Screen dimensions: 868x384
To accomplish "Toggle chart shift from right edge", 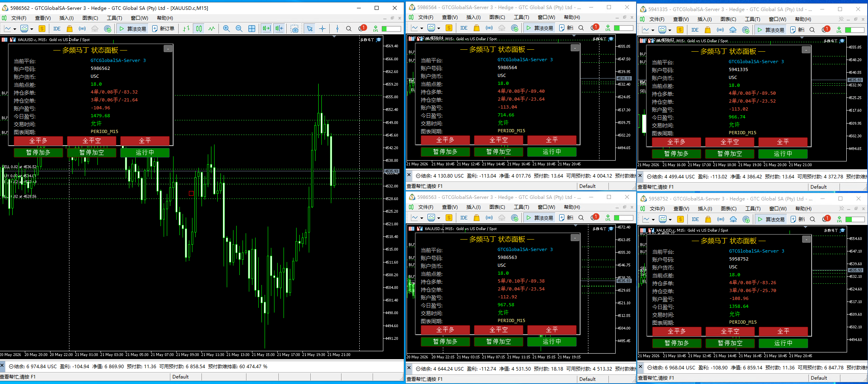I will (x=279, y=28).
